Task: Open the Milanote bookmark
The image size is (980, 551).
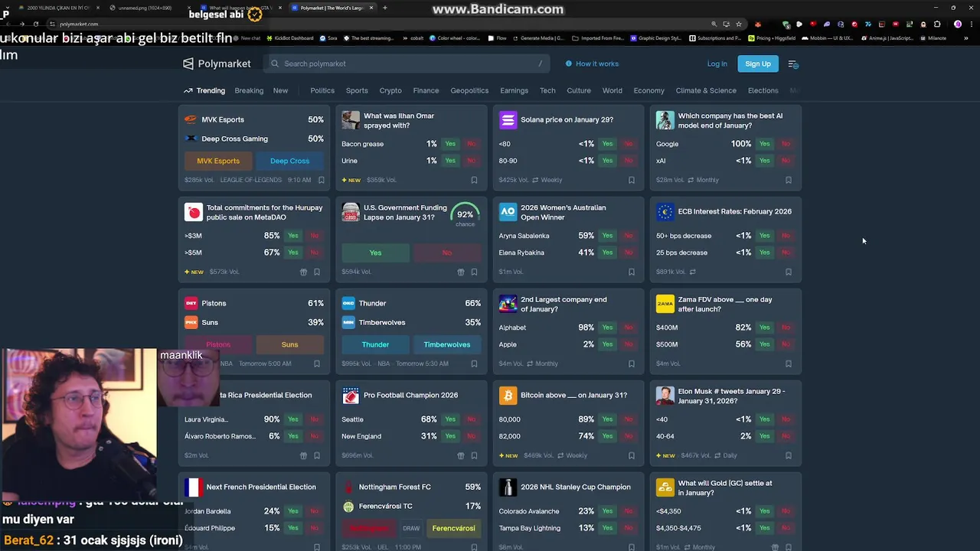Action: click(933, 37)
